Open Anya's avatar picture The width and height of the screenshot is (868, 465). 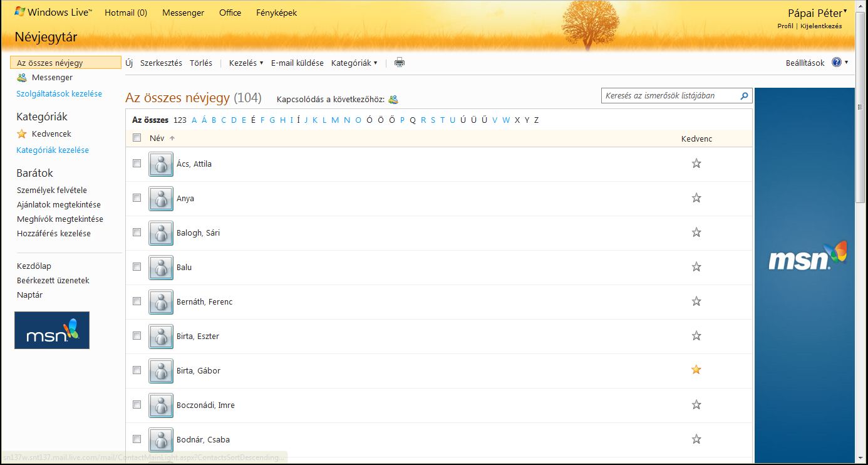tap(161, 199)
